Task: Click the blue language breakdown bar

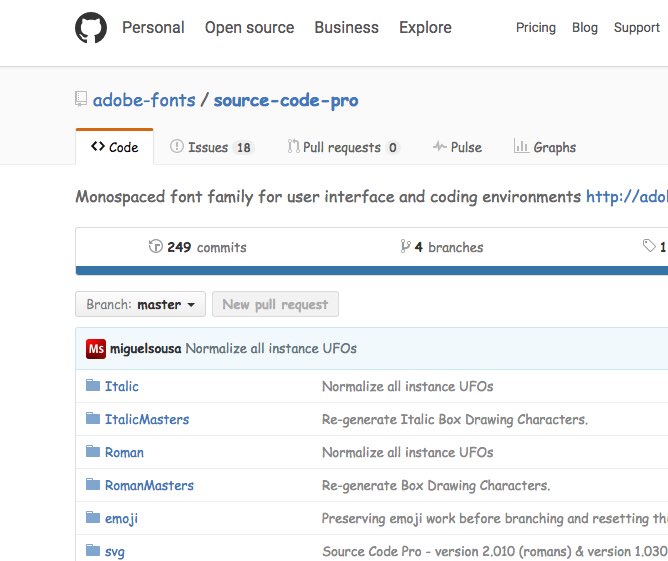Action: pos(371,270)
